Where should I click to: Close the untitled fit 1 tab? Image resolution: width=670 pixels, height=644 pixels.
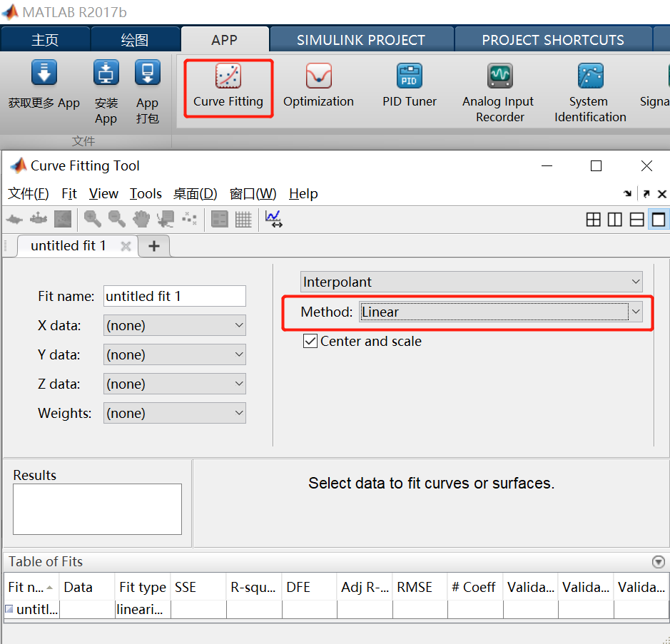pos(126,246)
